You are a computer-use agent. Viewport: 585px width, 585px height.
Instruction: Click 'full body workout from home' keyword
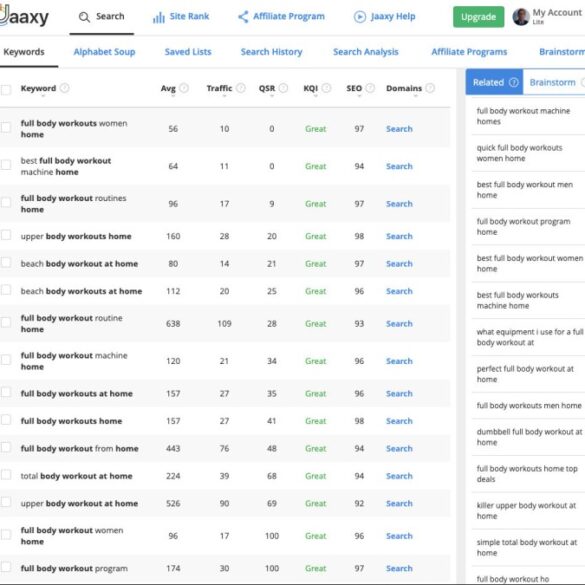pos(79,448)
